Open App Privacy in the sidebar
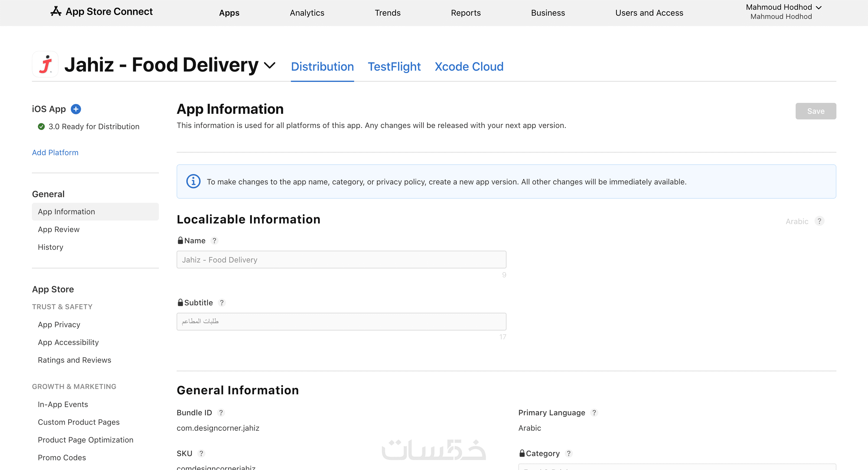Image resolution: width=868 pixels, height=470 pixels. [59, 324]
